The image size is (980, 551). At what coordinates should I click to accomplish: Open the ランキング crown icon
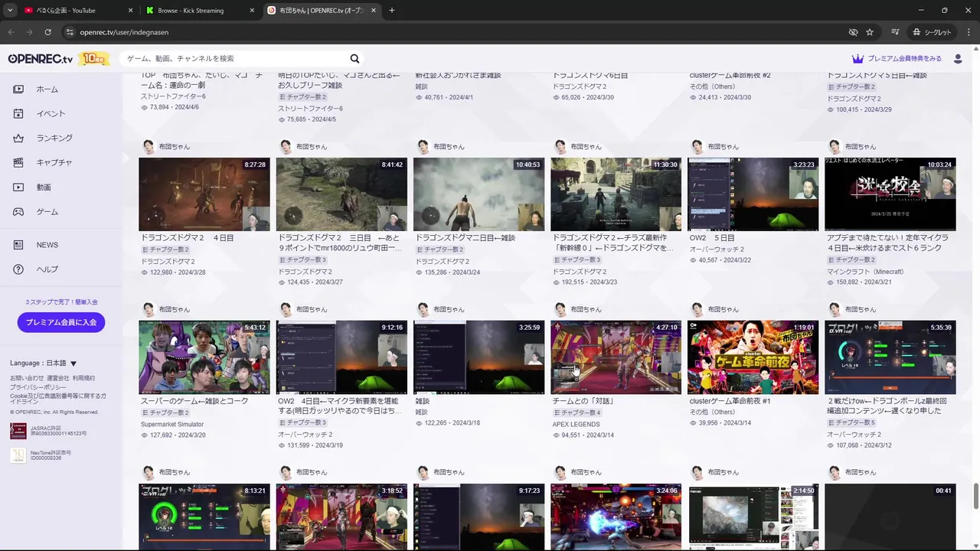(x=19, y=139)
